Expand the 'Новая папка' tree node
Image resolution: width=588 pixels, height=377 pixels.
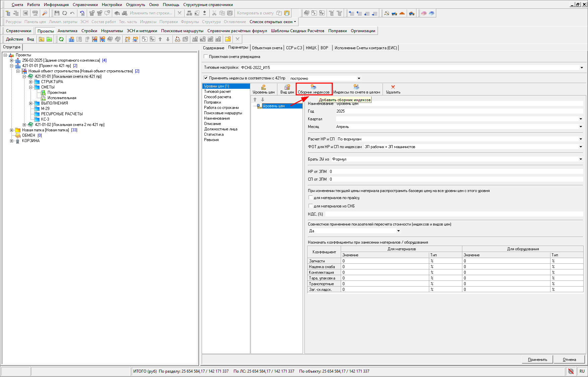click(12, 130)
